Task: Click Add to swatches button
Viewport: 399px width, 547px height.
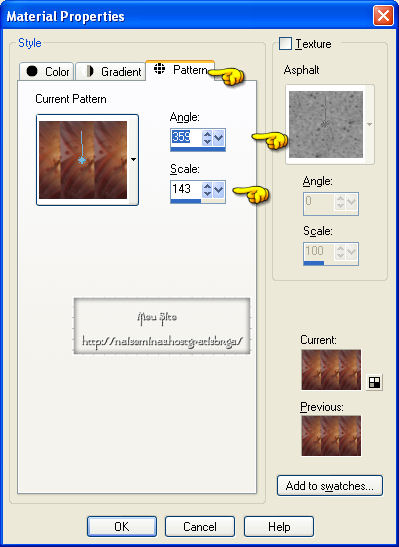Action: point(330,486)
